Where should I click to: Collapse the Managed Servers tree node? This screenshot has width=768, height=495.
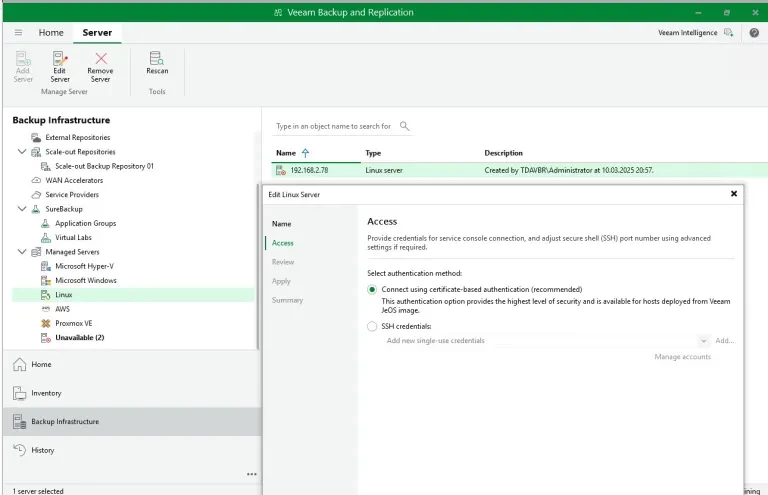point(22,252)
